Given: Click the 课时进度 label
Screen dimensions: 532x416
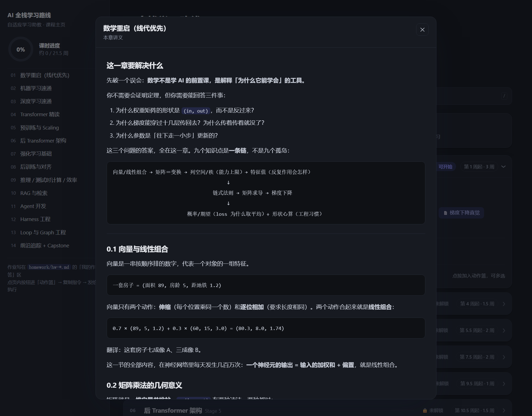Looking at the screenshot, I should (x=49, y=45).
